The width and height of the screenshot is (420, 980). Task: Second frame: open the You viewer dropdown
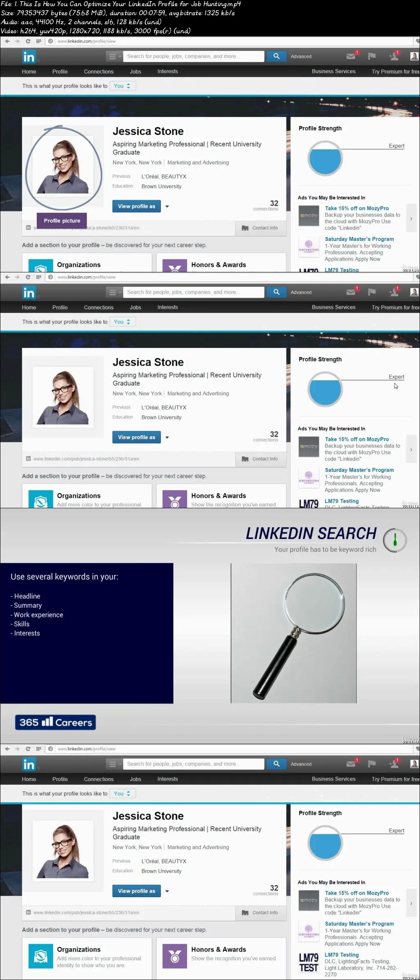click(x=123, y=322)
